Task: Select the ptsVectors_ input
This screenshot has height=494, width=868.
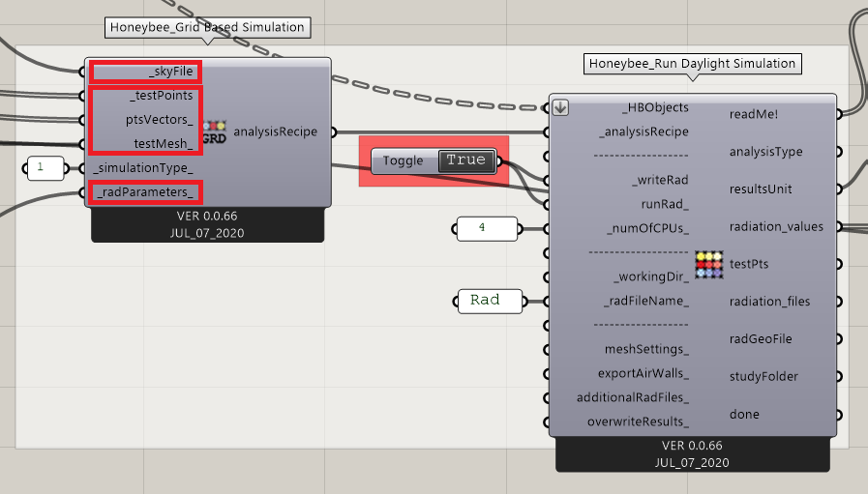Action: tap(160, 120)
